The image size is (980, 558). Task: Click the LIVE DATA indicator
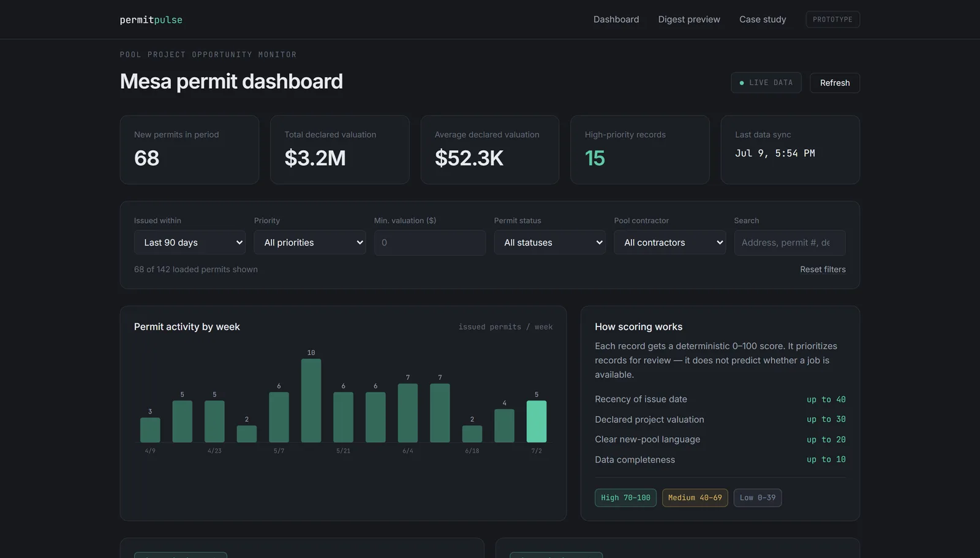(766, 83)
